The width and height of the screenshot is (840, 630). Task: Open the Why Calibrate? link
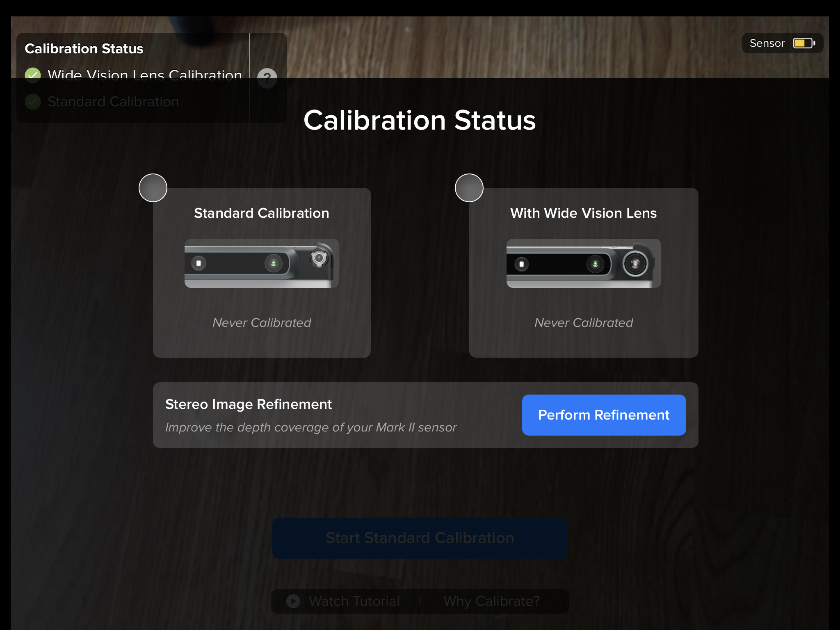coord(491,601)
